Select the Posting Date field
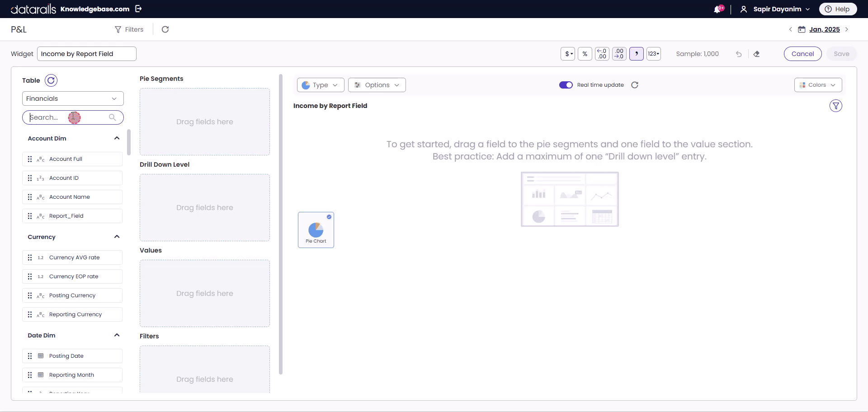The width and height of the screenshot is (868, 412). [72, 356]
